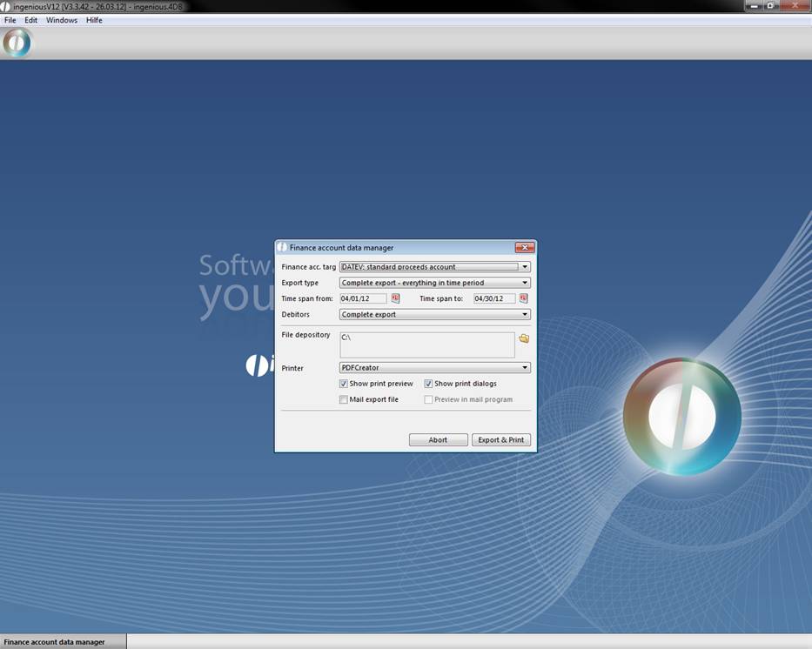Open calendar picker for Time span from
Viewport: 812px width, 649px height.
(395, 298)
